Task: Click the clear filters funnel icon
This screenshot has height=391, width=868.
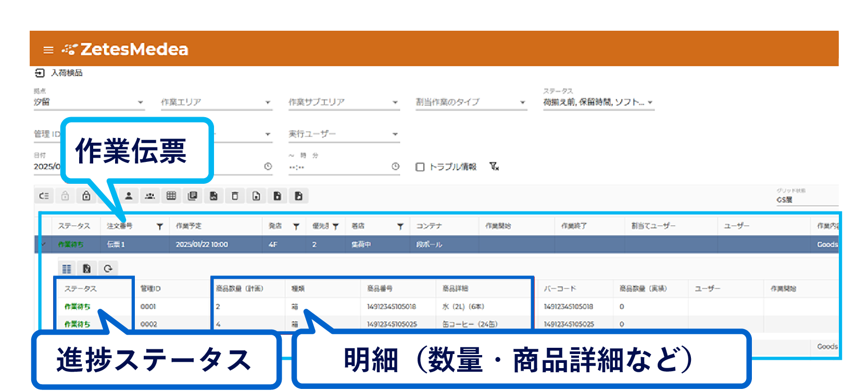Action: coord(494,167)
